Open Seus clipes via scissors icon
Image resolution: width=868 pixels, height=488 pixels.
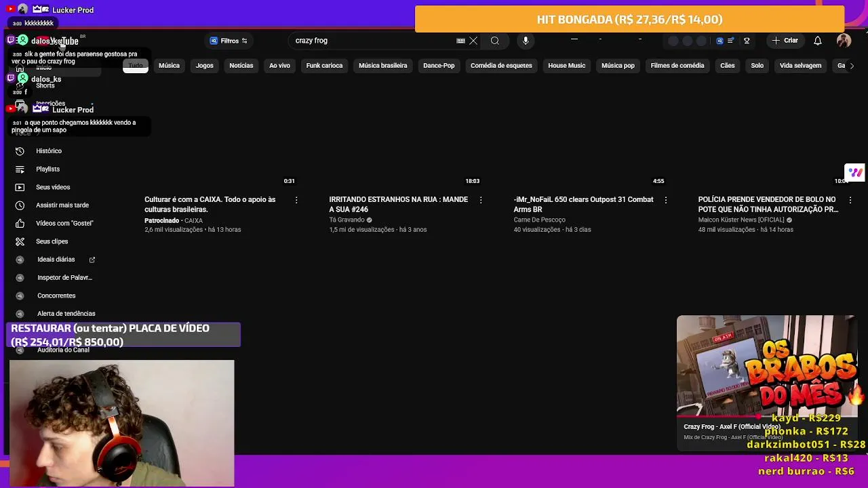click(20, 241)
